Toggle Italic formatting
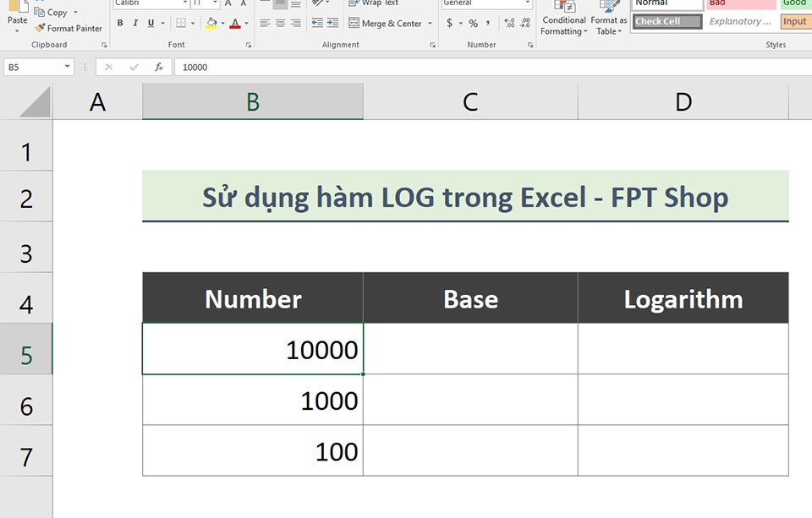 pyautogui.click(x=135, y=24)
